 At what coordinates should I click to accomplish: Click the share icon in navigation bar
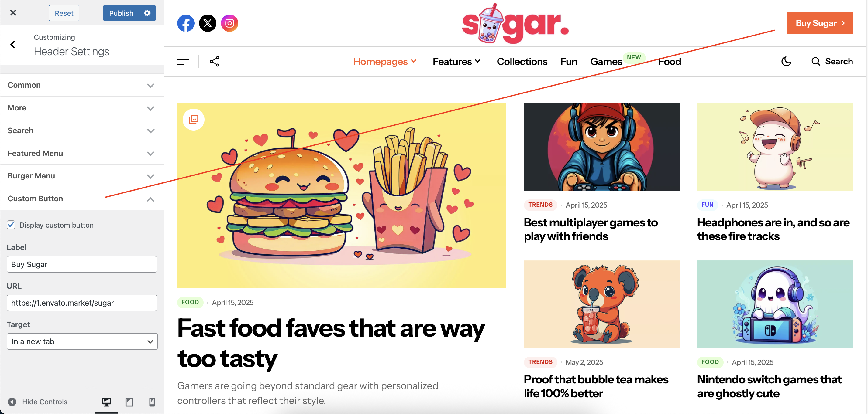214,62
